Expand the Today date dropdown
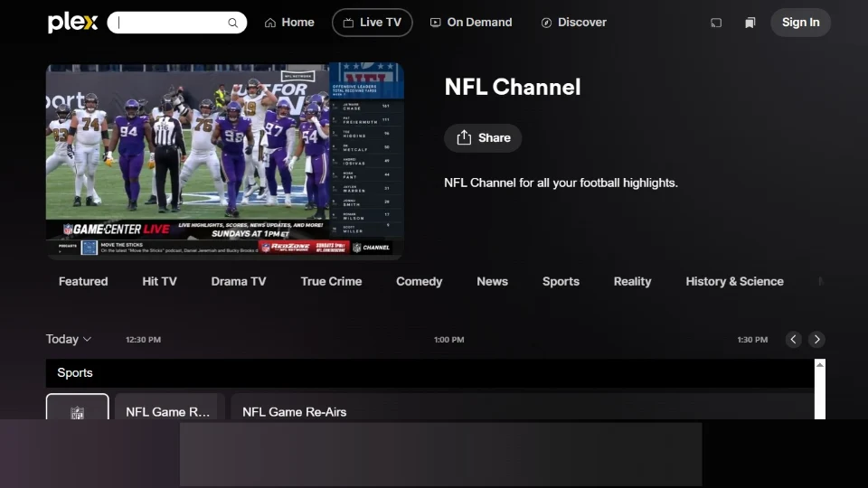868x488 pixels. (69, 340)
